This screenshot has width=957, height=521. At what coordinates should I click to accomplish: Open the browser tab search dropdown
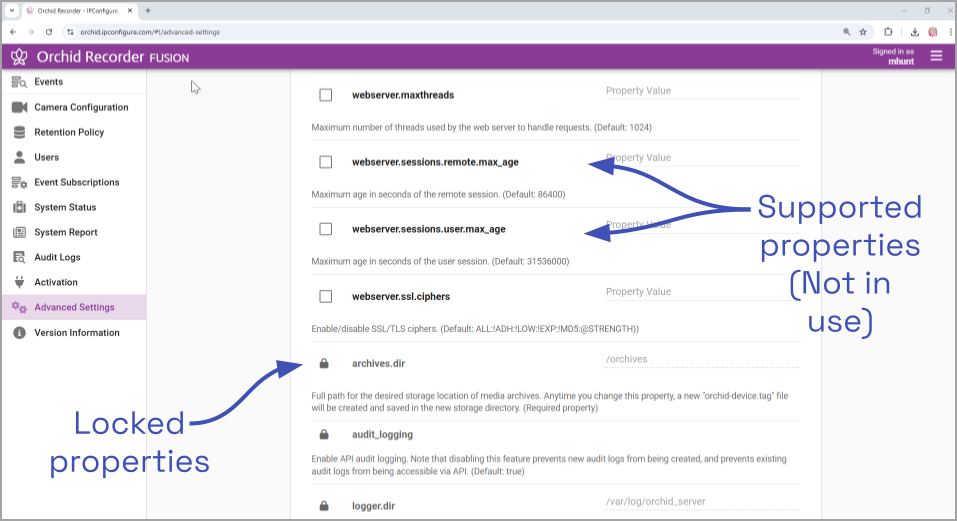12,10
